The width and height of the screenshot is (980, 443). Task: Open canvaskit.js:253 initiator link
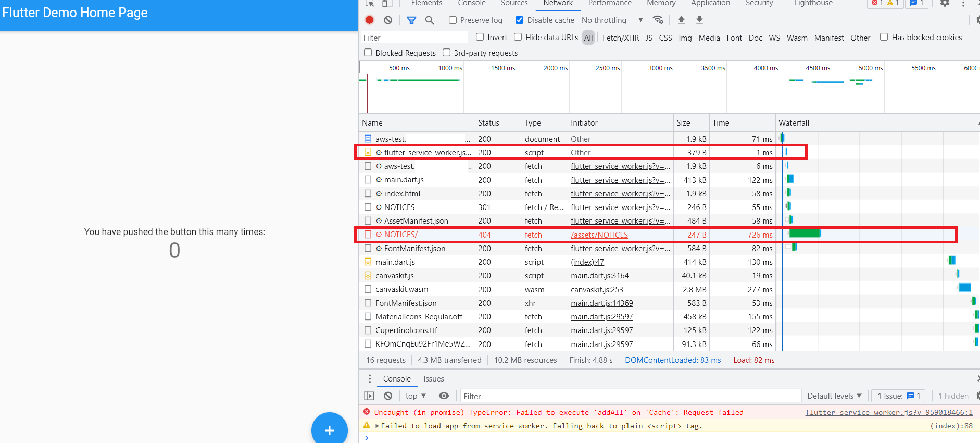pos(597,289)
